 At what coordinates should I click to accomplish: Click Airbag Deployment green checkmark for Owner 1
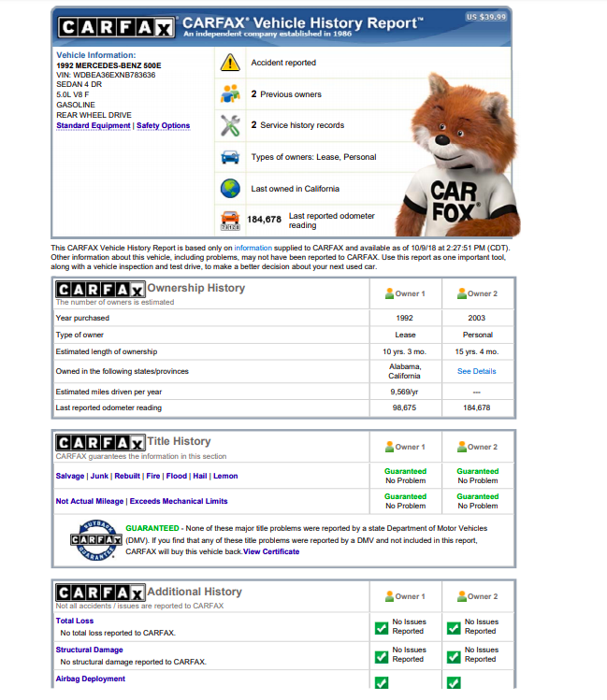pos(382,682)
